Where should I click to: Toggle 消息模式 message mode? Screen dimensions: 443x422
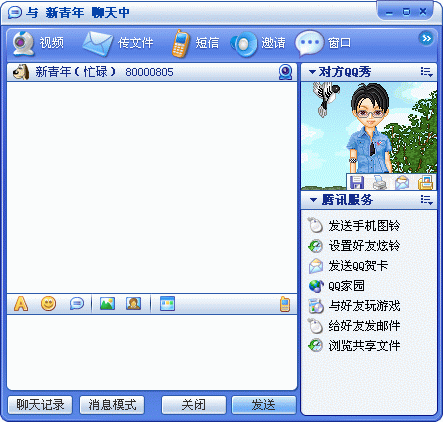point(112,405)
